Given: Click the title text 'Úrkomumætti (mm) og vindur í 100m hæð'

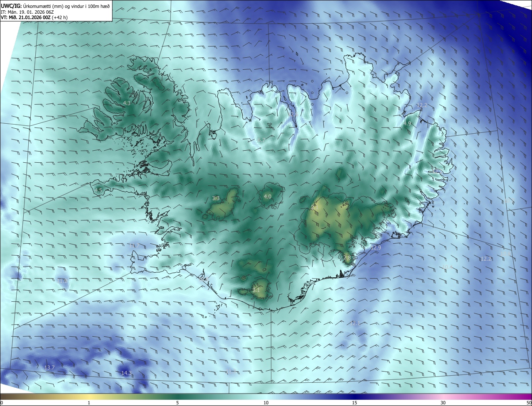Looking at the screenshot, I should pos(66,6).
